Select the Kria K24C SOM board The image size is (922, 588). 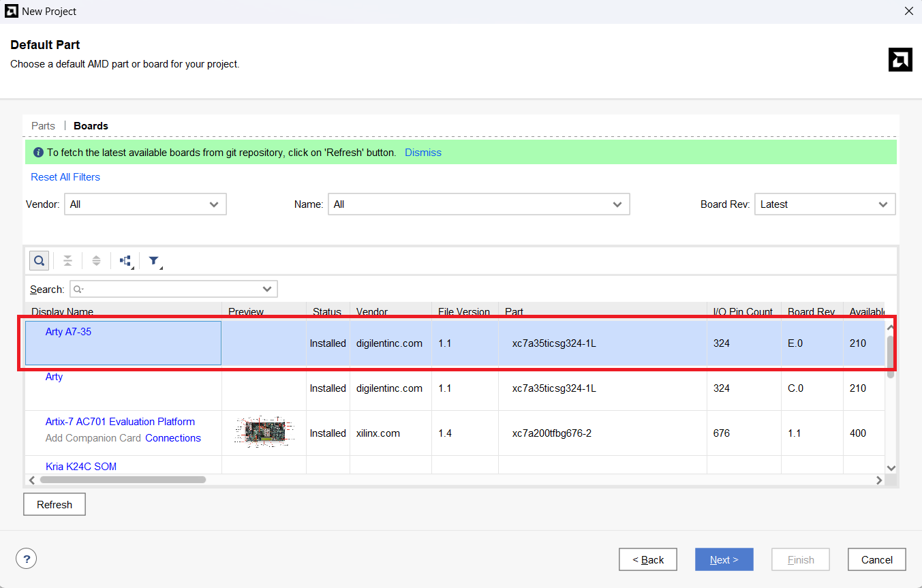[81, 467]
